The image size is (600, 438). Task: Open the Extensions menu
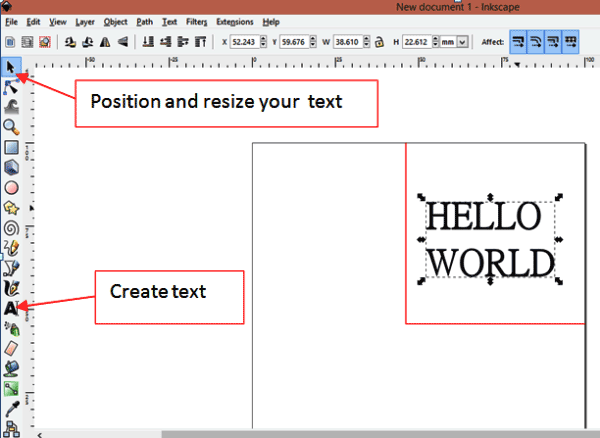[234, 21]
